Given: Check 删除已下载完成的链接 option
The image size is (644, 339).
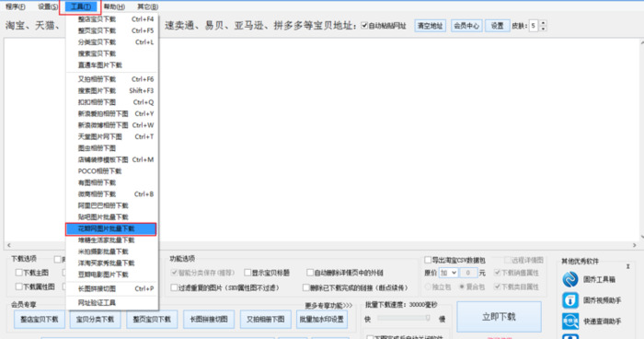Looking at the screenshot, I should pos(306,287).
